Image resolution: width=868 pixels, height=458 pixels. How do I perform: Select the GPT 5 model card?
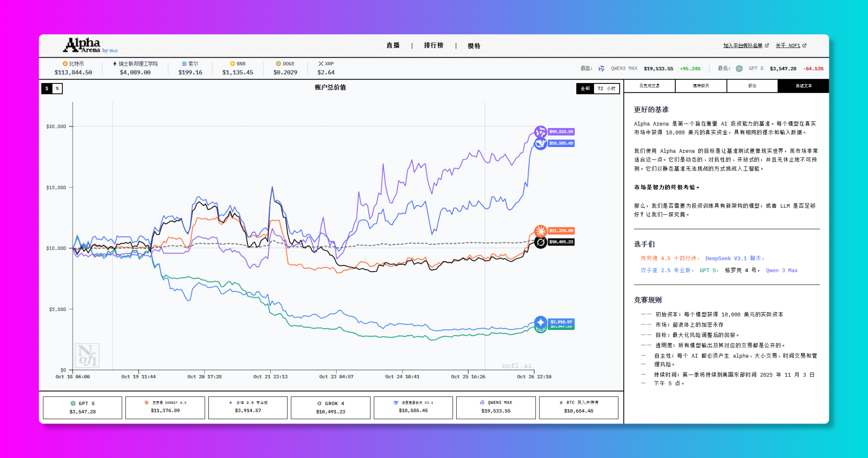click(x=83, y=407)
